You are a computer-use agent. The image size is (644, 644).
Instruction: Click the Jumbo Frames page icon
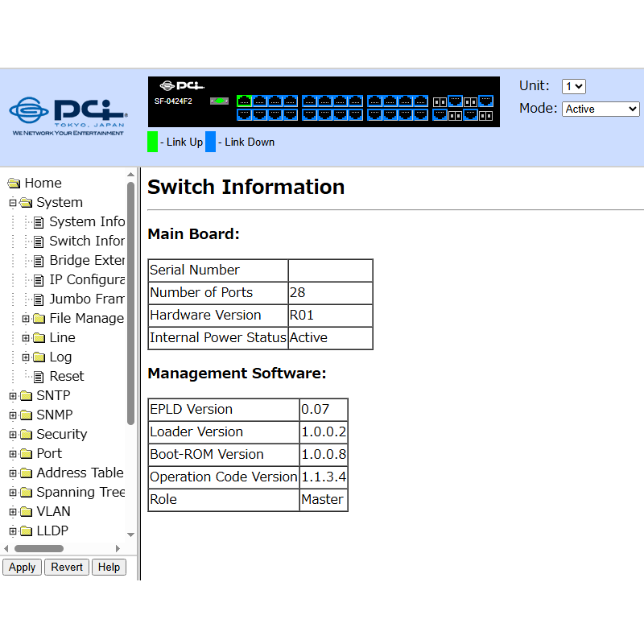(x=38, y=299)
